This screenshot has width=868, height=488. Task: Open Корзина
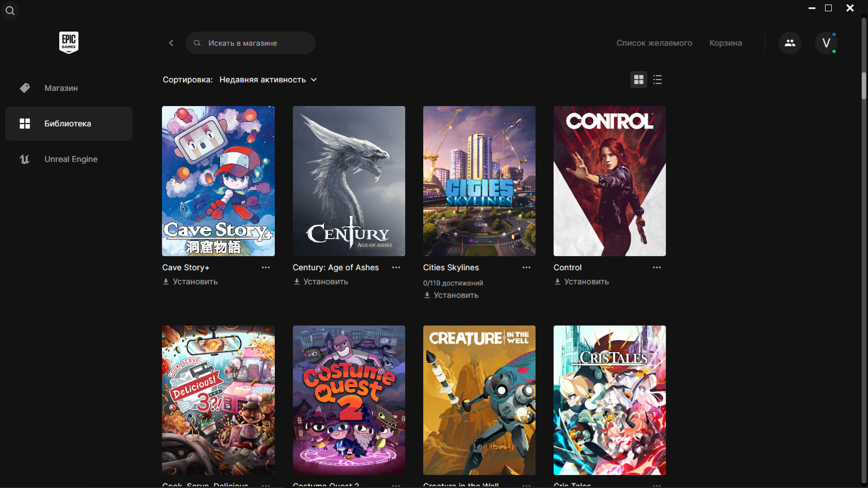pyautogui.click(x=726, y=43)
